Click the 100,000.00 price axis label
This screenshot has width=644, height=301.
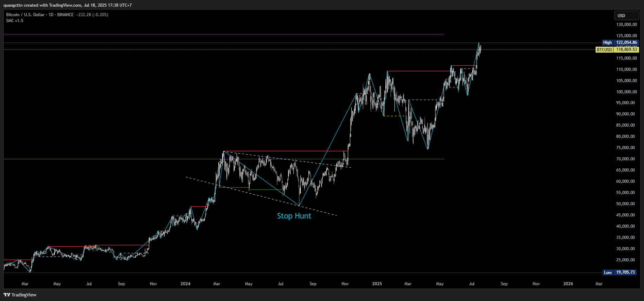point(626,92)
